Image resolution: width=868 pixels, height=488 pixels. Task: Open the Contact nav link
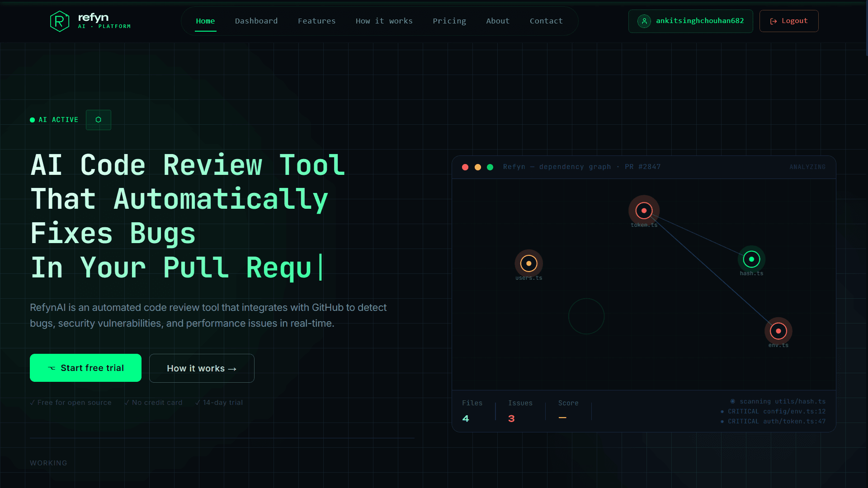(546, 21)
